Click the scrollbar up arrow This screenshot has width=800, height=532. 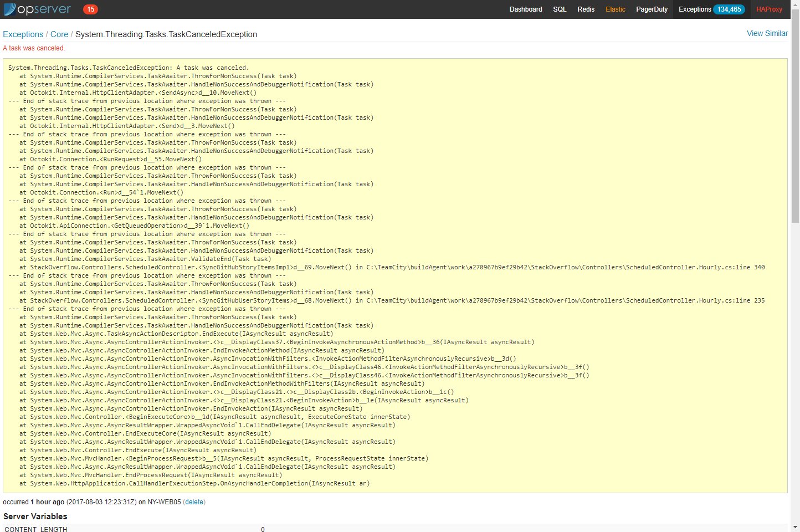[x=795, y=4]
